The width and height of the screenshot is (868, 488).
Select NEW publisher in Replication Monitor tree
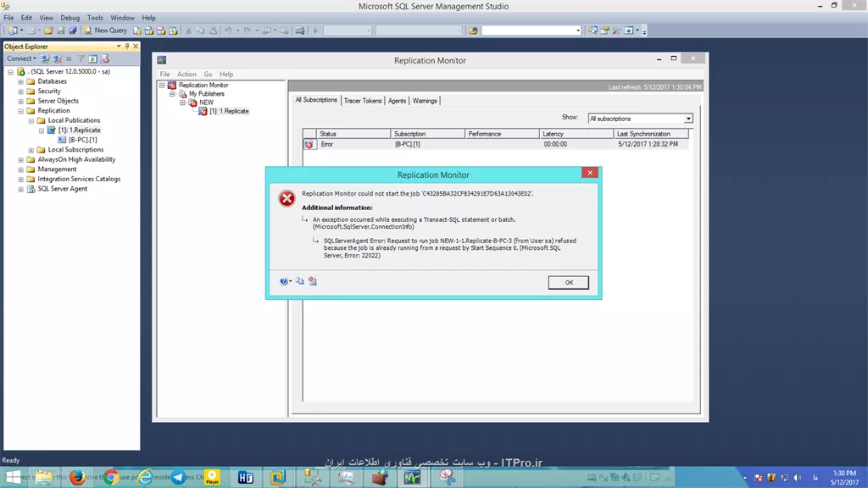(207, 103)
